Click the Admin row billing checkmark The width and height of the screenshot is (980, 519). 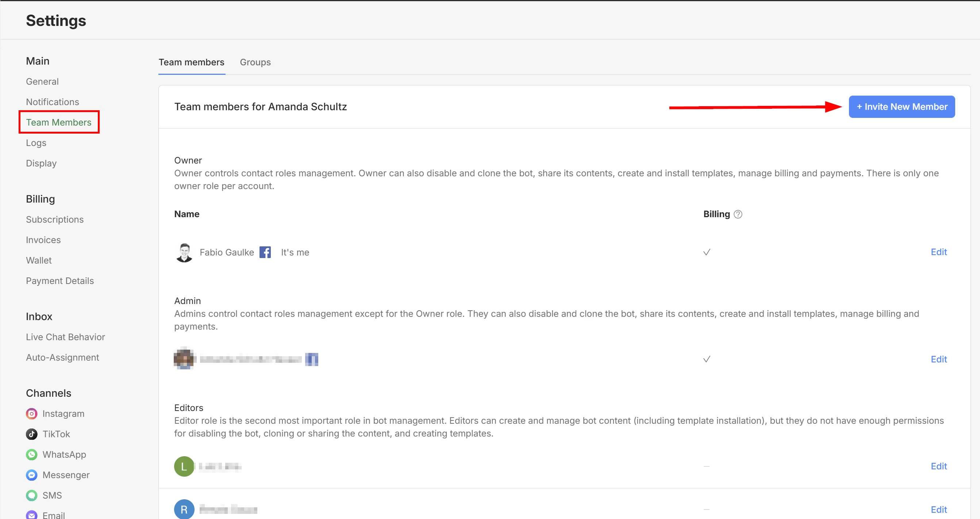pyautogui.click(x=707, y=359)
